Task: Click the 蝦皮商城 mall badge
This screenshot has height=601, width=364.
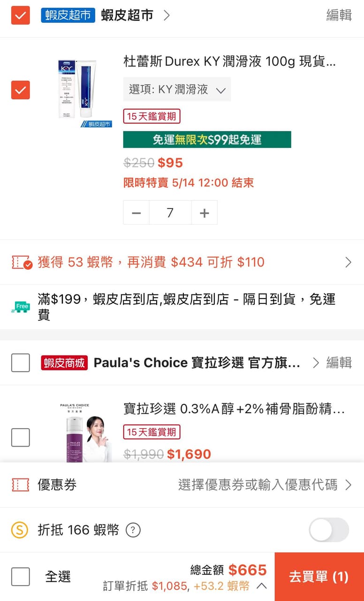Action: coord(63,362)
